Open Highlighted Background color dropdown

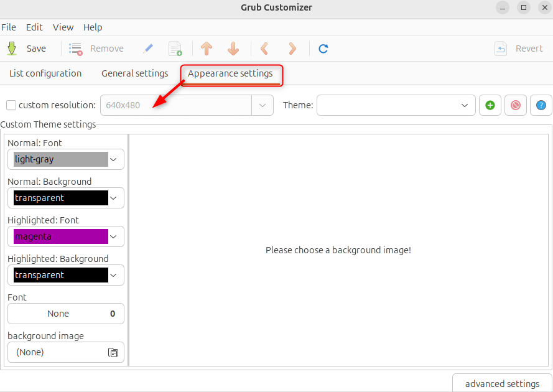[66, 275]
